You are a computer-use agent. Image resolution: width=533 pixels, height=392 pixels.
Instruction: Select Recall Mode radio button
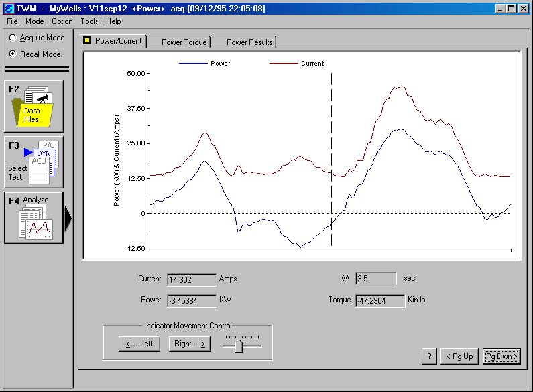point(13,54)
